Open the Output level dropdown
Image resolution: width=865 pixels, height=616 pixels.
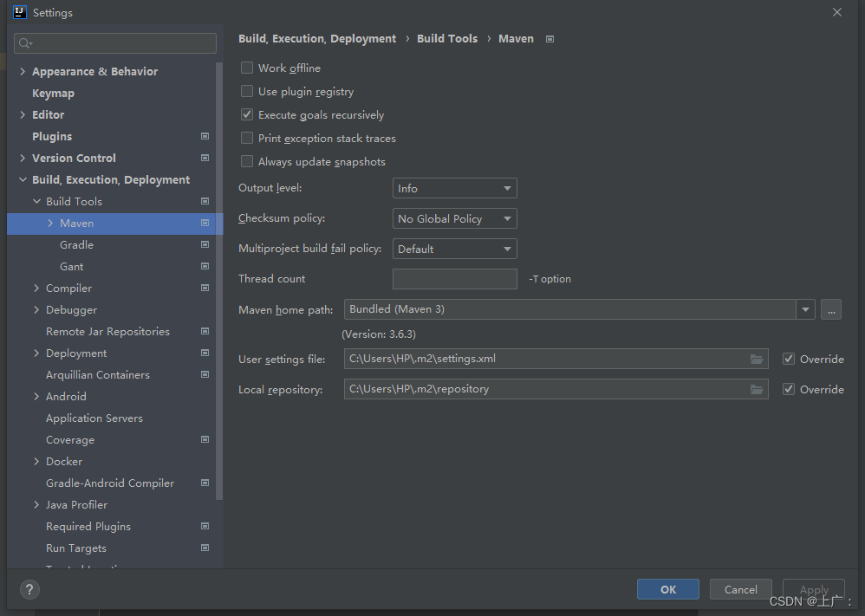[x=454, y=188]
